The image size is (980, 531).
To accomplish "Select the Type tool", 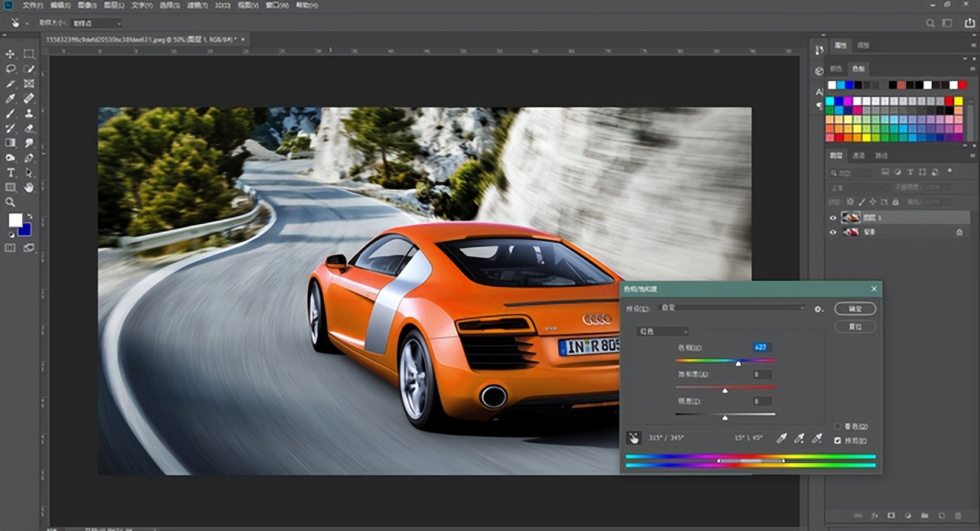I will 11,173.
